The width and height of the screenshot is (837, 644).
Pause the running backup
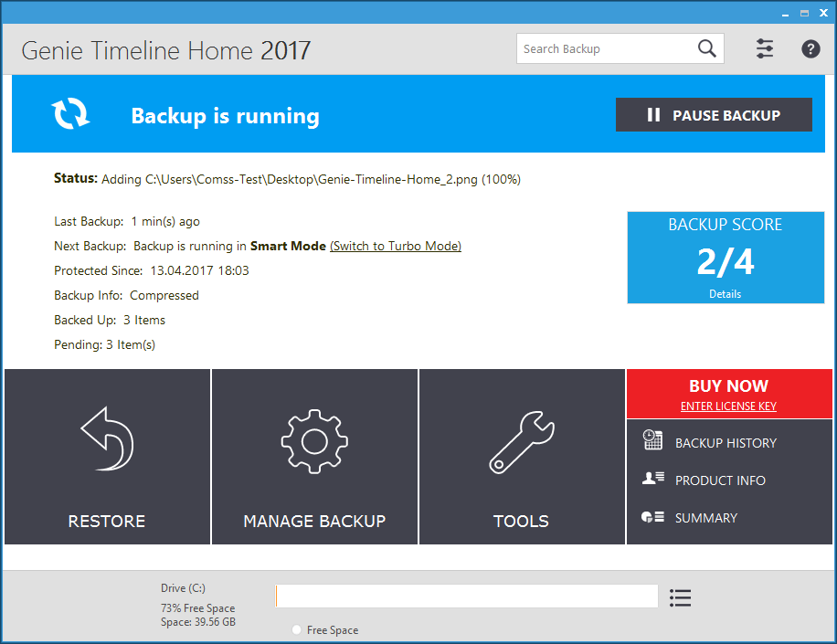[x=714, y=115]
